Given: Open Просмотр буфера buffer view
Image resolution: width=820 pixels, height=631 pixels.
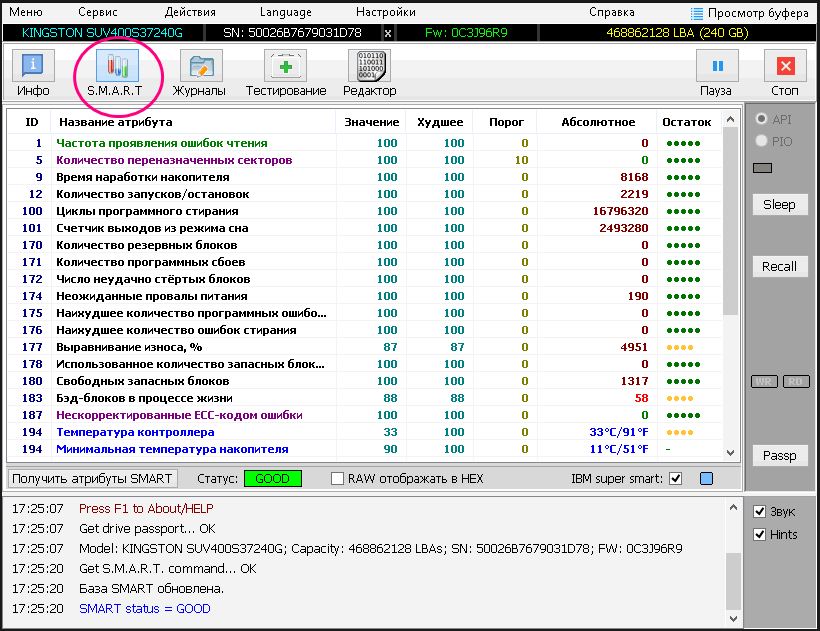Looking at the screenshot, I should [x=752, y=13].
